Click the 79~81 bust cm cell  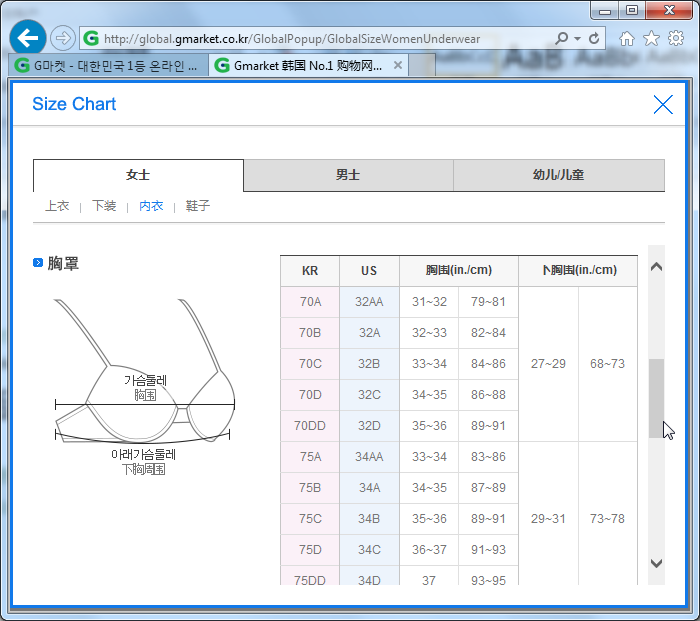point(488,302)
